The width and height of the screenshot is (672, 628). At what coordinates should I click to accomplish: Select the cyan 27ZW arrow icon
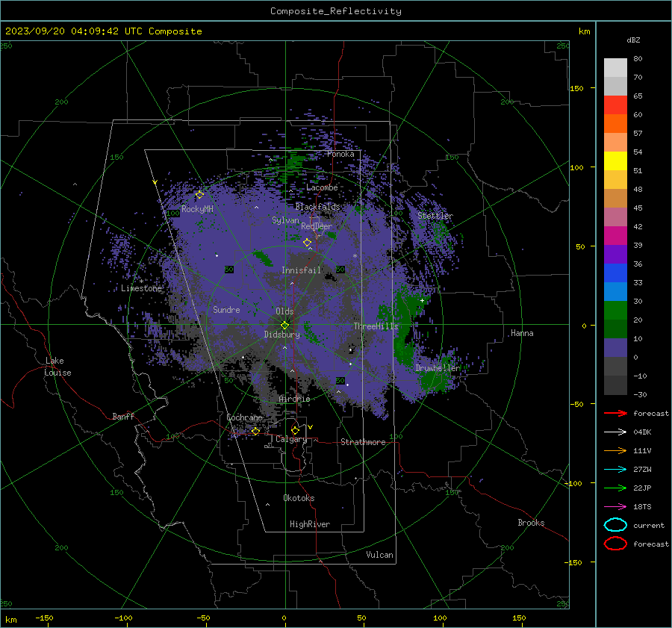tap(615, 470)
